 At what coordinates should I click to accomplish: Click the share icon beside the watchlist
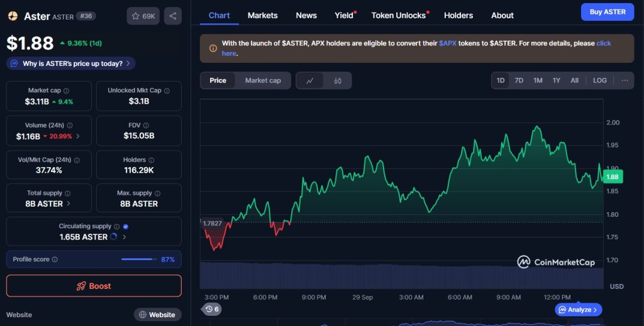coord(173,16)
